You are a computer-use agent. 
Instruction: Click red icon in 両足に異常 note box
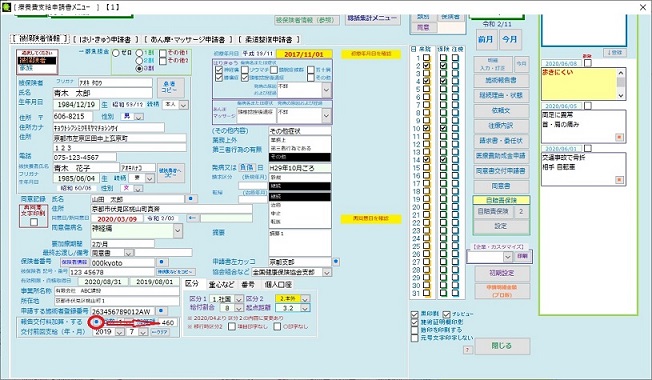coord(619,137)
